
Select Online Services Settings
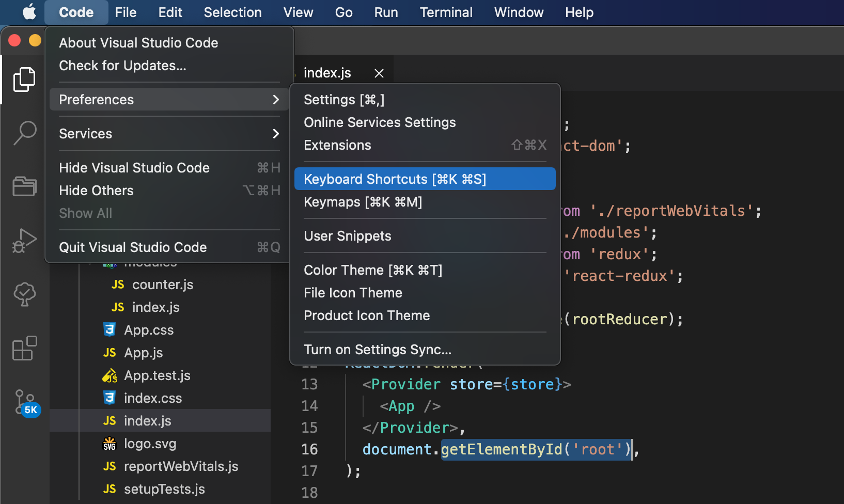(x=425, y=122)
